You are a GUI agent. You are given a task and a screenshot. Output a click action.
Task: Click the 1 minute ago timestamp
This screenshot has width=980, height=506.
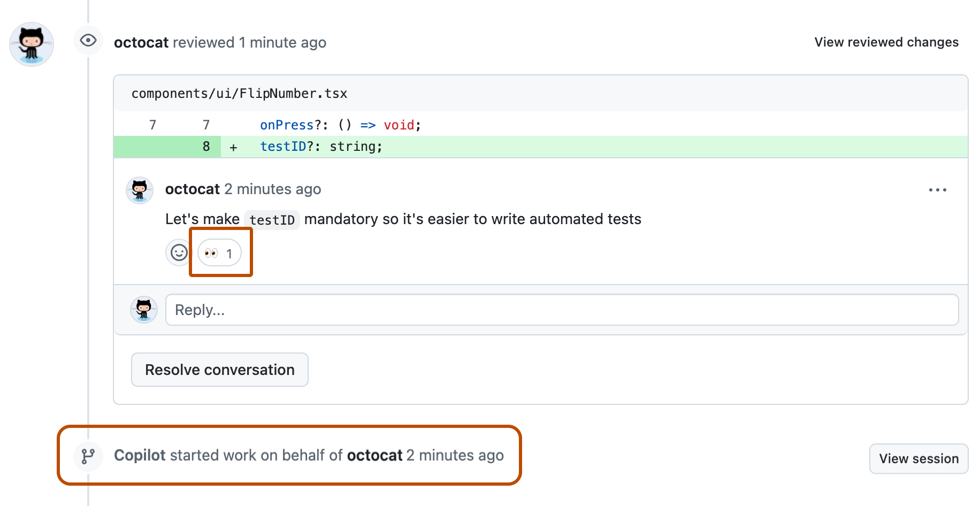(282, 42)
